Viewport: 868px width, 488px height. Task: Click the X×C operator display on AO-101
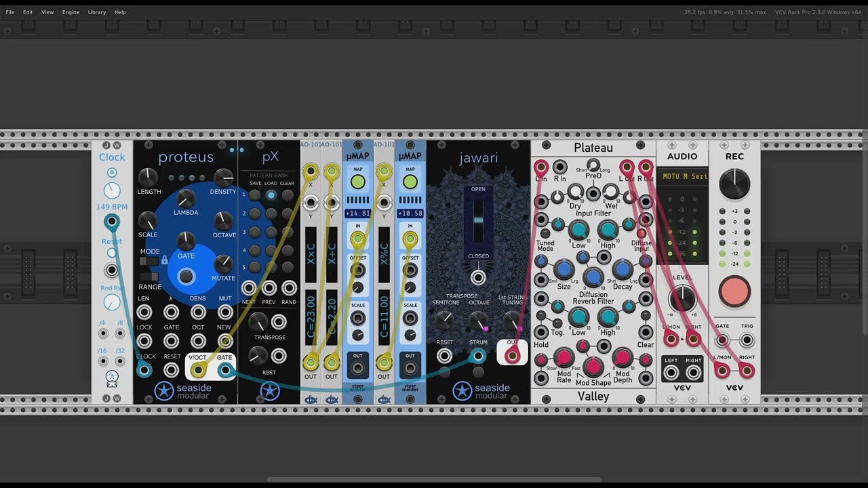click(311, 255)
